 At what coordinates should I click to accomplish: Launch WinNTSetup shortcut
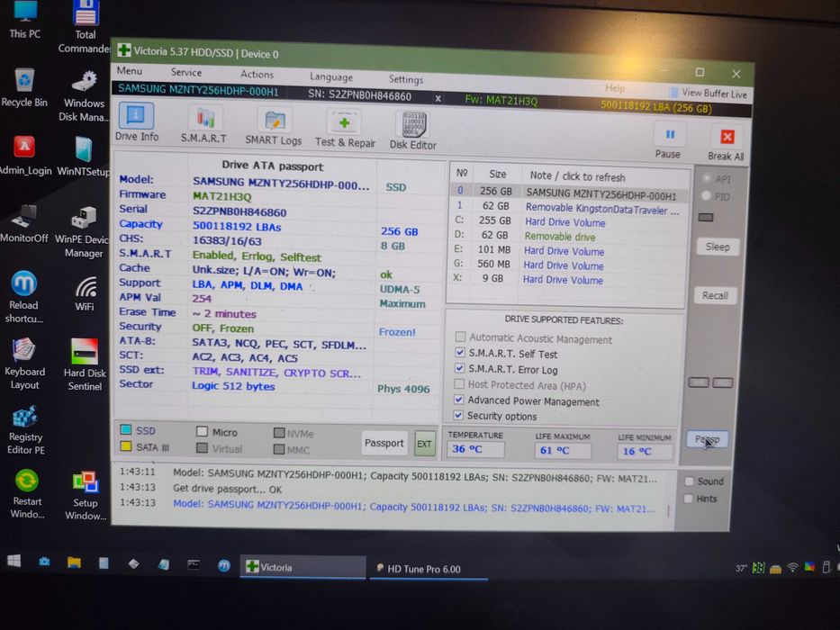coord(83,156)
